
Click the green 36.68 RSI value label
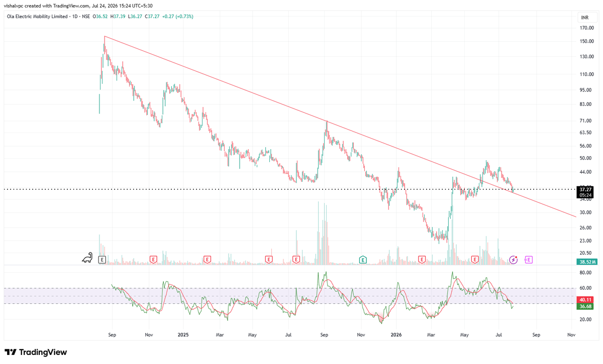click(x=586, y=307)
